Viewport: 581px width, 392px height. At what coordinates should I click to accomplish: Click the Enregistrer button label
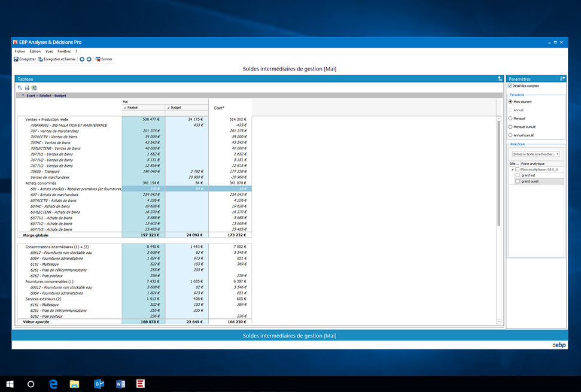click(28, 59)
